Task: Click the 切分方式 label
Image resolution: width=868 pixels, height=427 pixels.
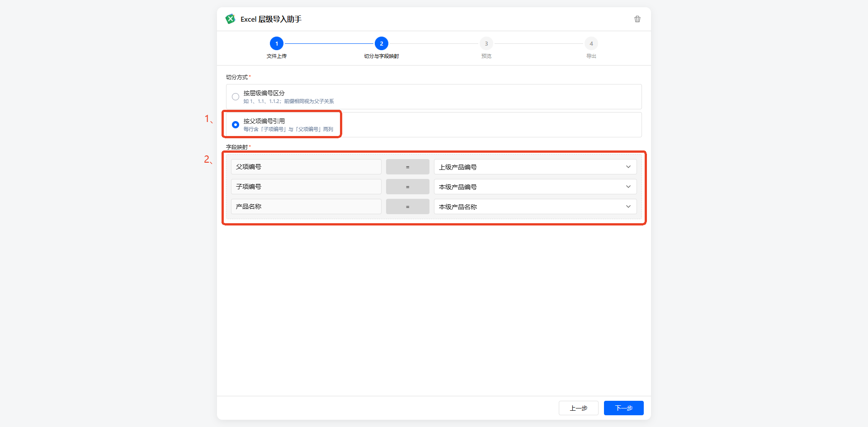Action: pos(237,77)
